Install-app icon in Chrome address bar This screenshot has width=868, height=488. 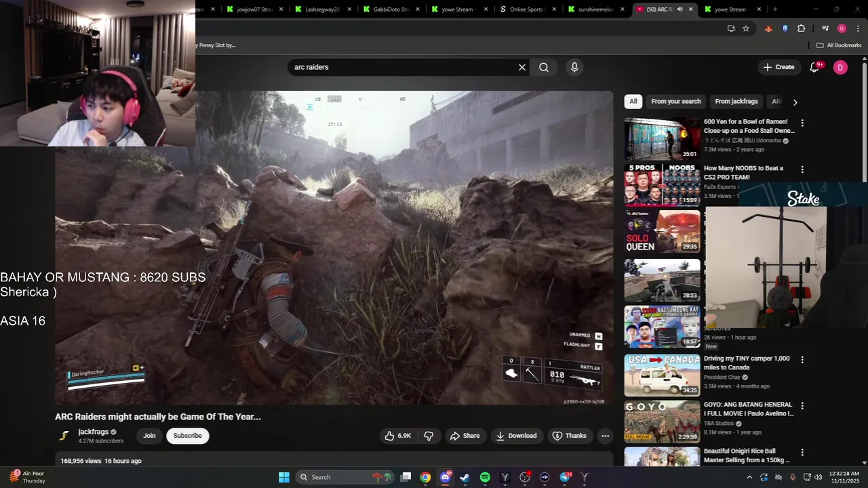click(731, 28)
